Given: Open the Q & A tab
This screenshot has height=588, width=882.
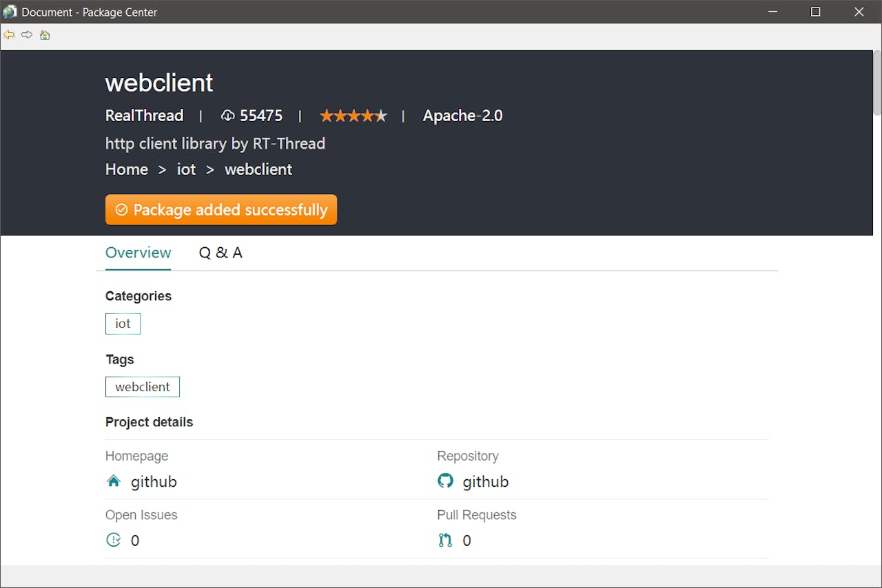Looking at the screenshot, I should 220,253.
